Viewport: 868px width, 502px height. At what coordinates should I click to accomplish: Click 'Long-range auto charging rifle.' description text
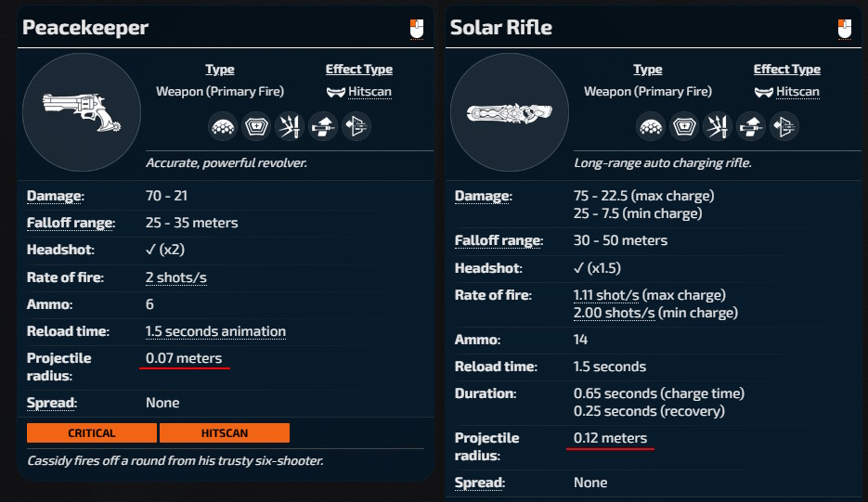(663, 162)
